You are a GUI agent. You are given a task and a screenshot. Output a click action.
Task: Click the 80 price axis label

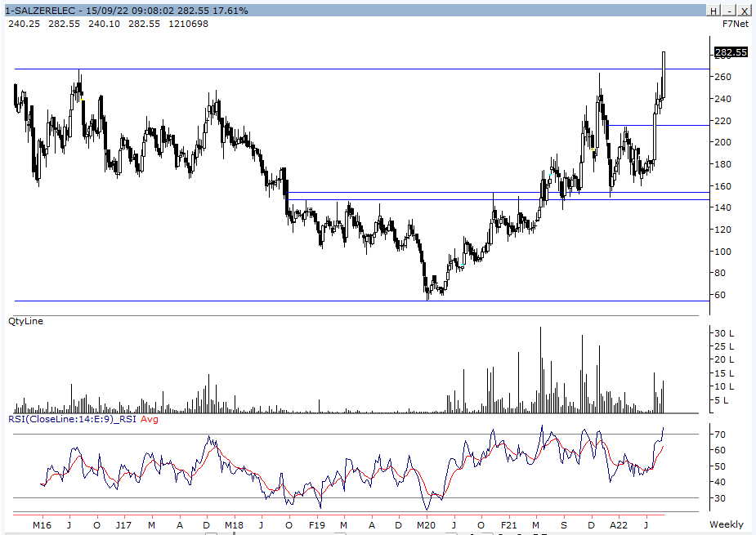tap(720, 273)
